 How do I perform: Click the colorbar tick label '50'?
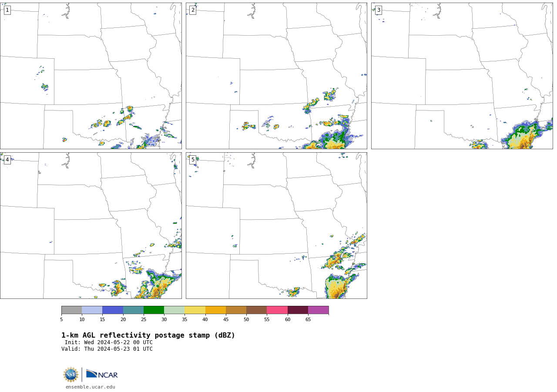point(246,320)
